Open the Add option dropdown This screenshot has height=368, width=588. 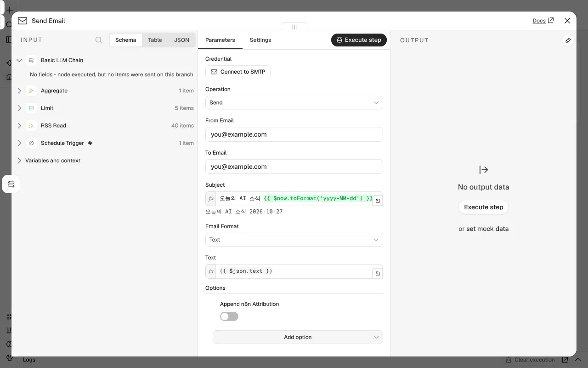[298, 337]
